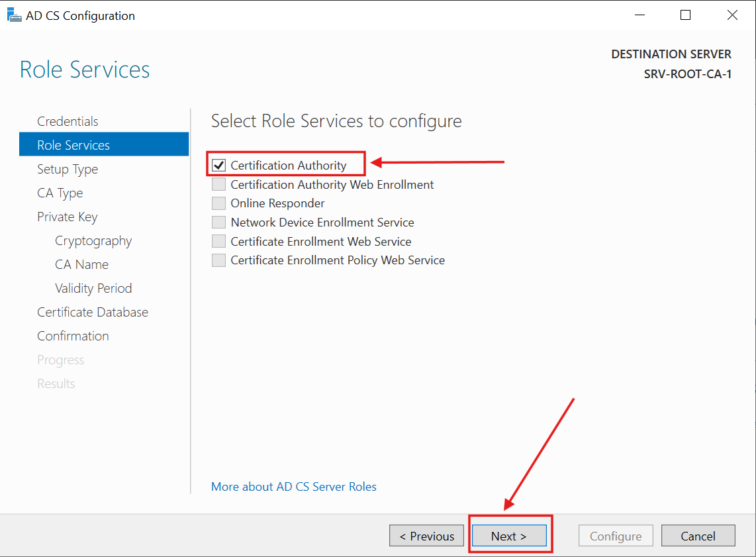Uncheck the Certification Authority role service
This screenshot has width=756, height=557.
click(x=218, y=165)
